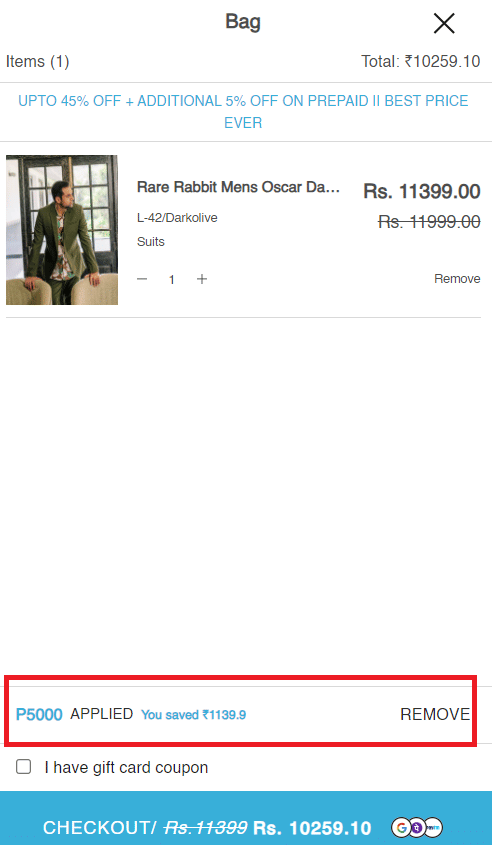Open the olive suit product thumbnail

click(x=62, y=230)
